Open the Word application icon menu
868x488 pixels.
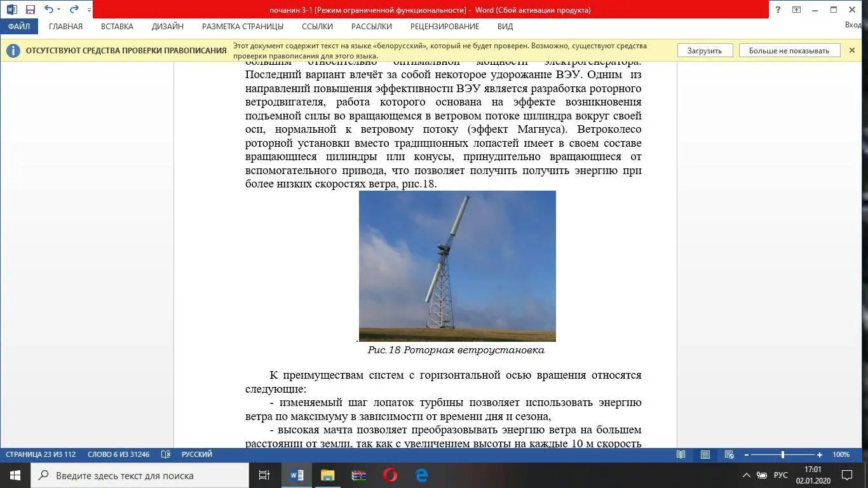coord(12,10)
